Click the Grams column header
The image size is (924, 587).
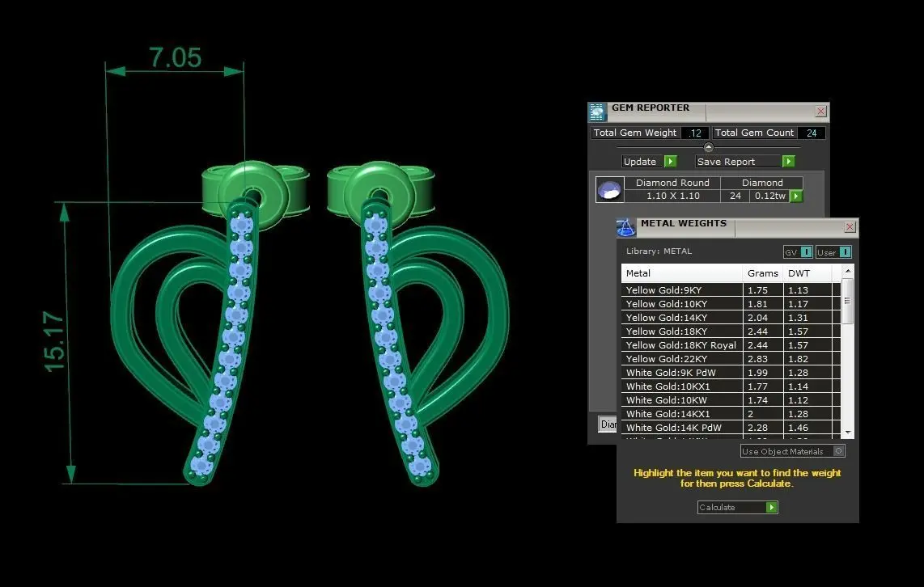763,273
